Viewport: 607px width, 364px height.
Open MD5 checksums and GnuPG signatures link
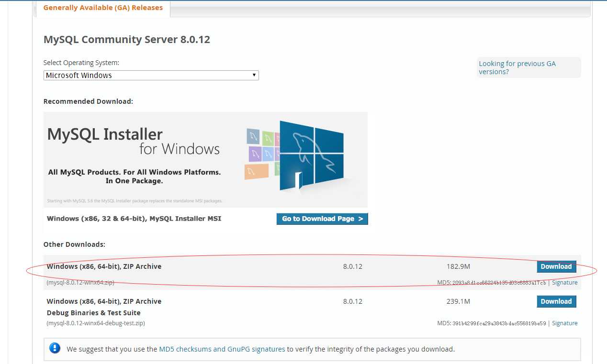222,349
